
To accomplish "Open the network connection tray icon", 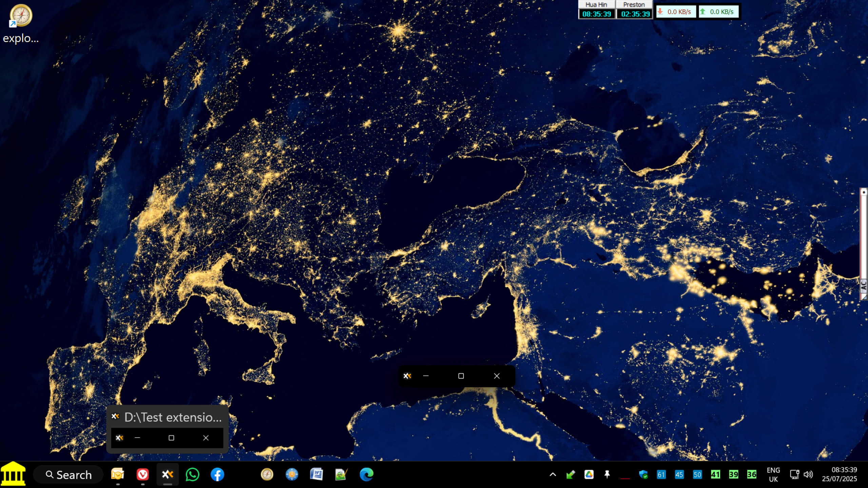I will click(794, 474).
